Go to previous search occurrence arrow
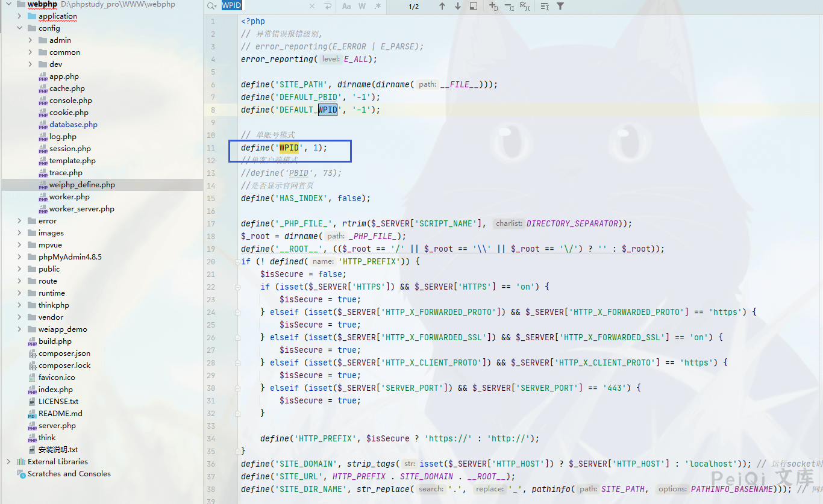Screen dimensions: 823x504 [442, 6]
